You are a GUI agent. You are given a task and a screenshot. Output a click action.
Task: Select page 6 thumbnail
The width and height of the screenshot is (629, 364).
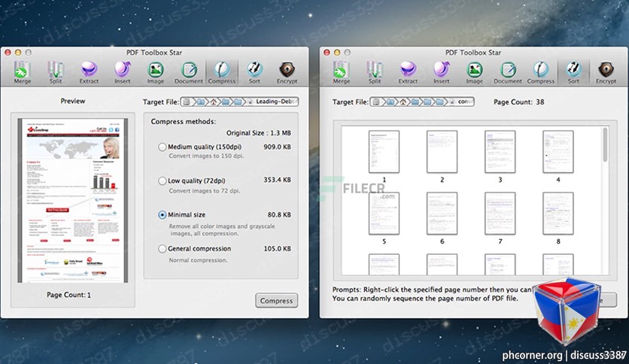point(442,214)
